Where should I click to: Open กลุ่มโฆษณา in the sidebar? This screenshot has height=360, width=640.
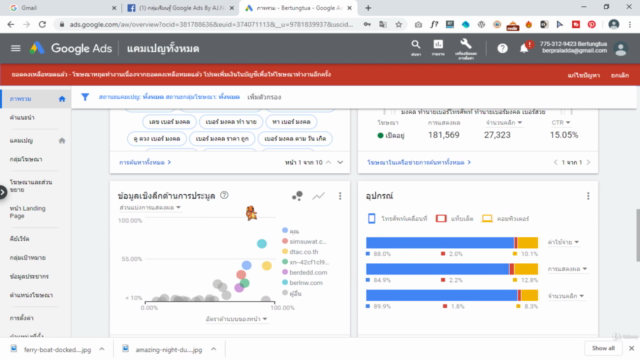coord(26,160)
